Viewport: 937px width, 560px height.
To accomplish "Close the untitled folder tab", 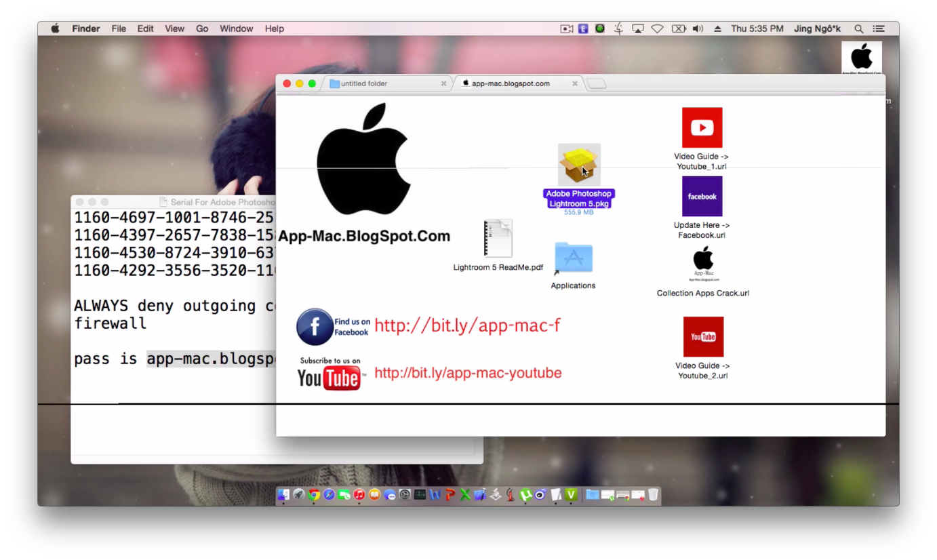I will click(444, 83).
